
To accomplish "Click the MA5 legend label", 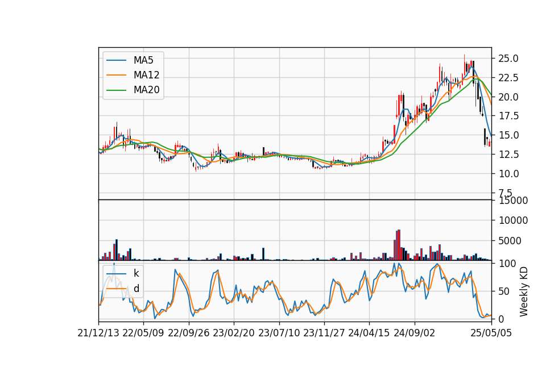I will click(x=143, y=60).
